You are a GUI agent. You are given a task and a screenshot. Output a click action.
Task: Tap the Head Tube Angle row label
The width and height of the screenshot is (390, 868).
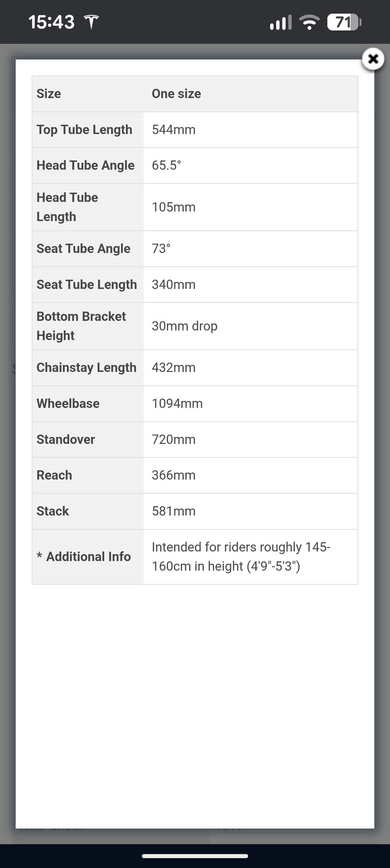click(x=85, y=165)
